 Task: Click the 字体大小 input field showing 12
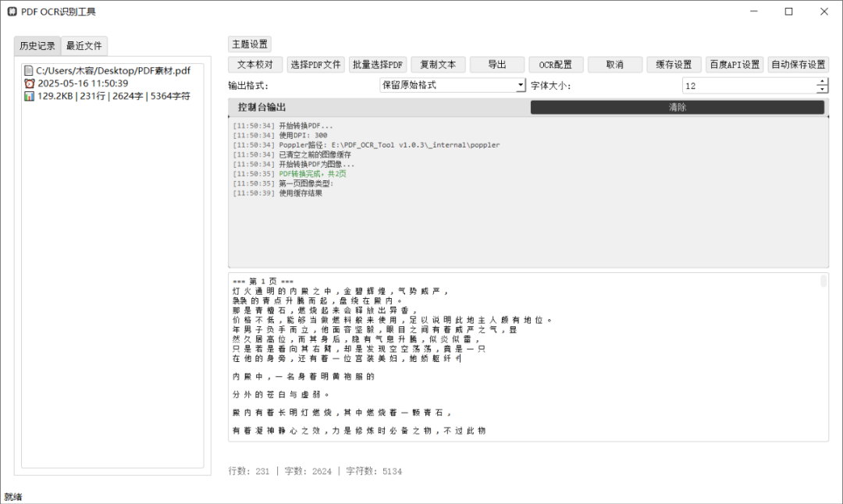click(749, 86)
